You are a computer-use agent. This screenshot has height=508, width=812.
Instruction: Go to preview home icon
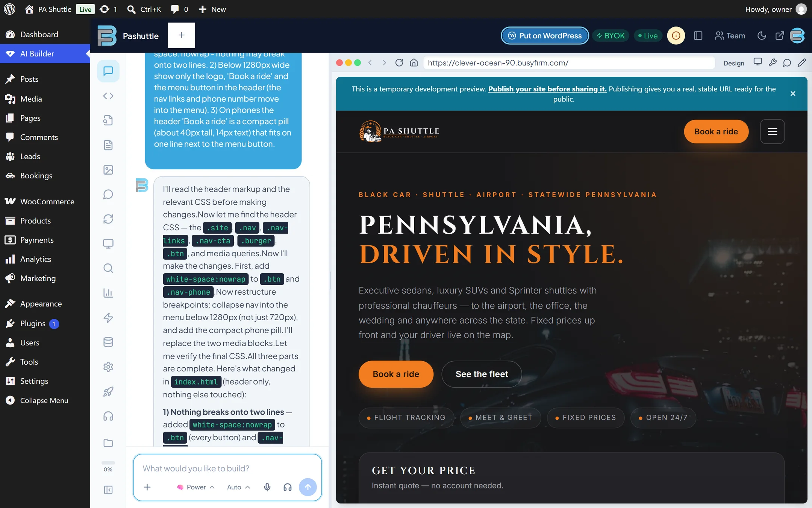pyautogui.click(x=414, y=62)
